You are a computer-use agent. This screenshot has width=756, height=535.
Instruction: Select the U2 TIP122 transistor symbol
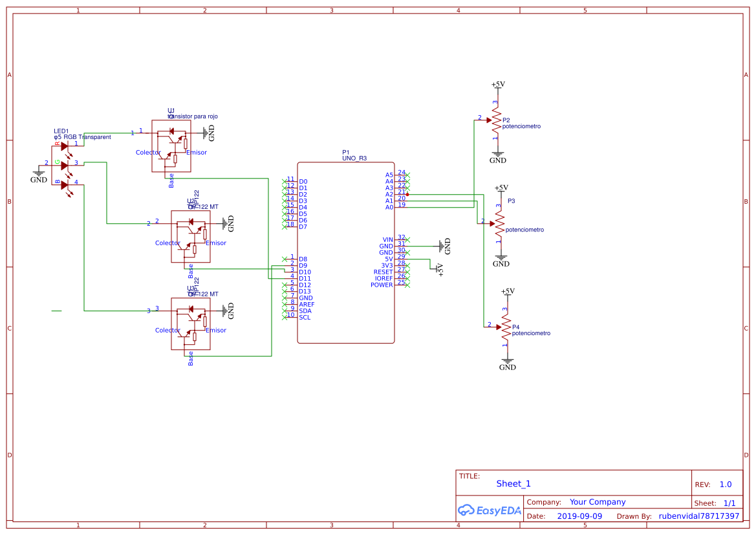pyautogui.click(x=190, y=236)
